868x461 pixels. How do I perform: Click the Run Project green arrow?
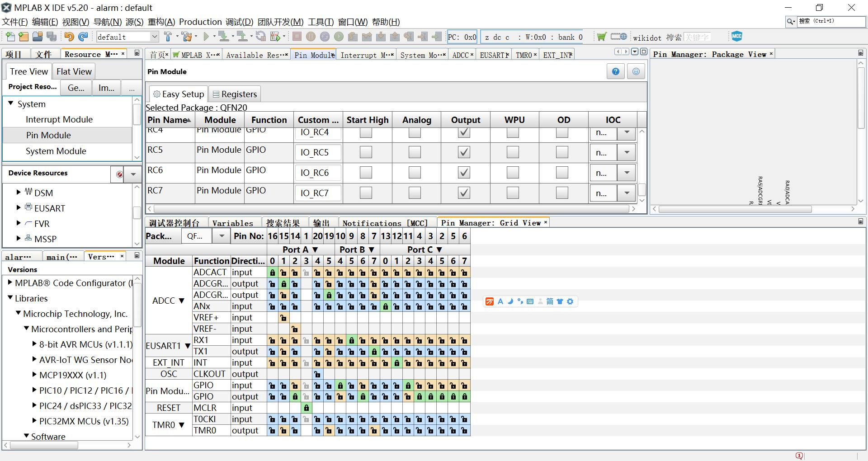pyautogui.click(x=207, y=37)
